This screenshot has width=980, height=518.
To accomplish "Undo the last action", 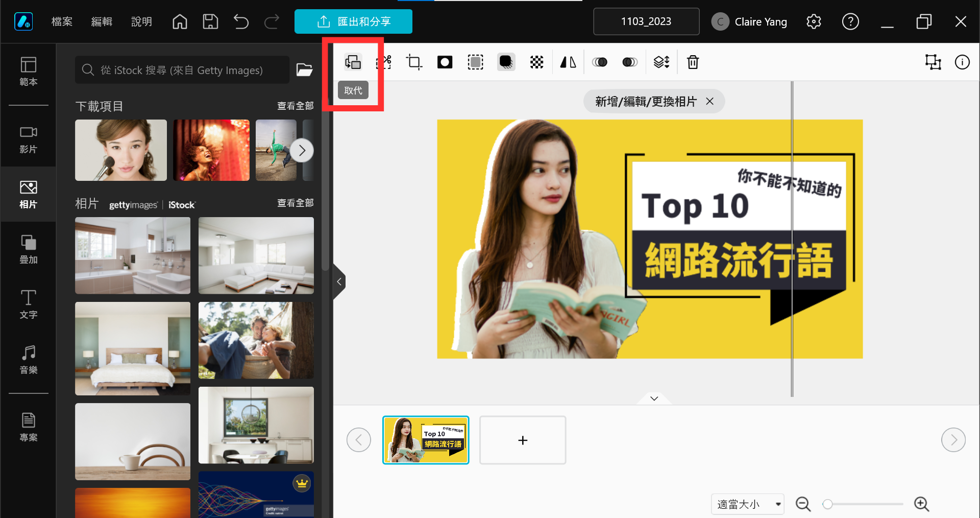I will tap(241, 21).
